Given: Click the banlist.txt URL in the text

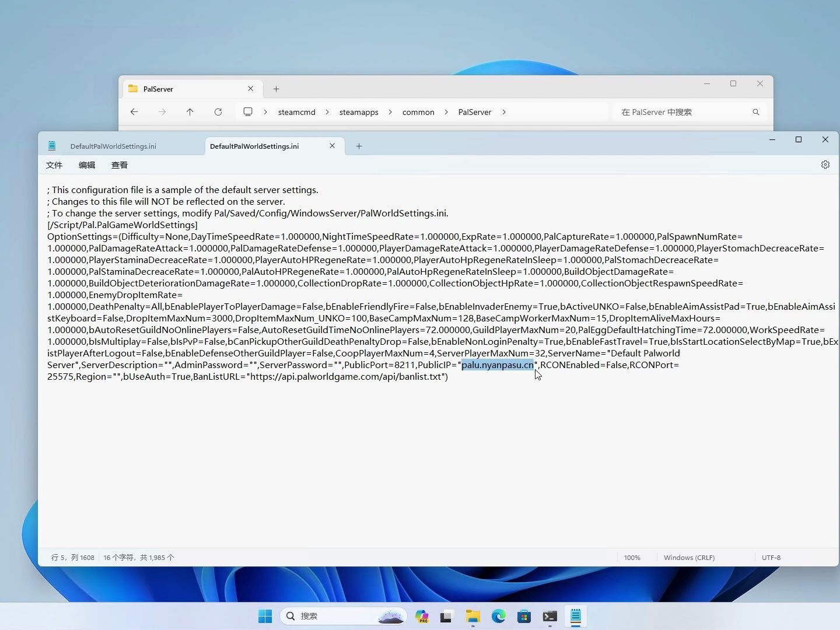Looking at the screenshot, I should 346,377.
